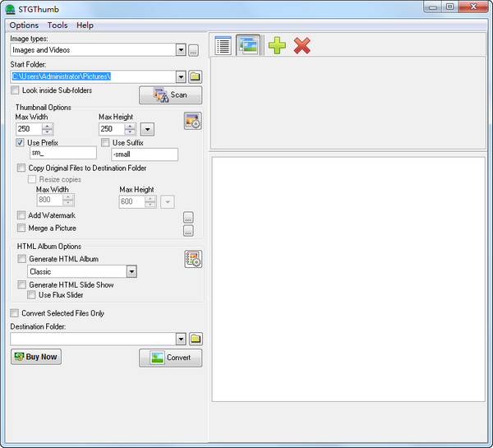Check the Use Flux Slider option
The width and height of the screenshot is (493, 448).
click(x=31, y=295)
